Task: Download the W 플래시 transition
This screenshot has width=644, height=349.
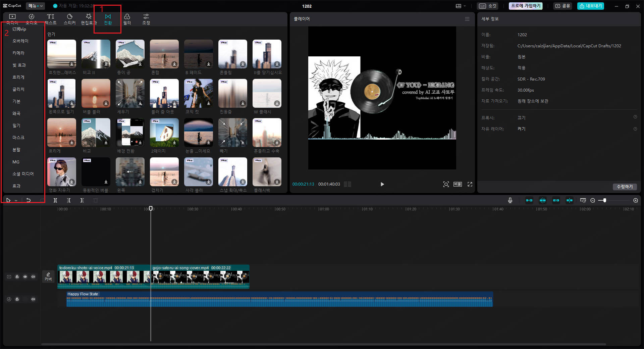Action: click(277, 103)
